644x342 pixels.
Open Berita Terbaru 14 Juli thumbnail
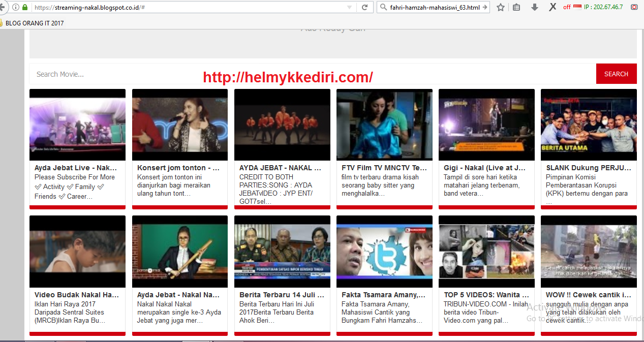click(282, 252)
